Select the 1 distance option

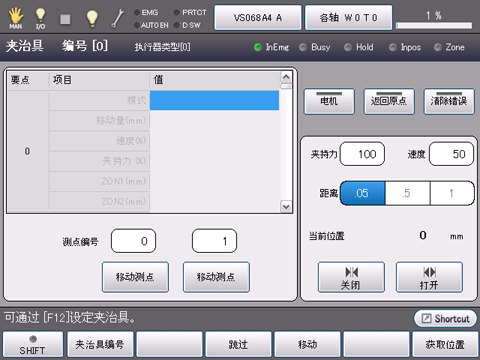pyautogui.click(x=452, y=193)
